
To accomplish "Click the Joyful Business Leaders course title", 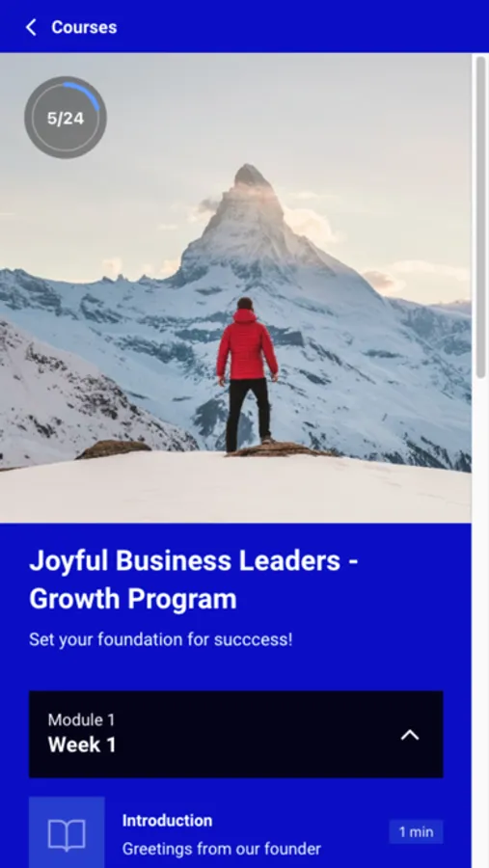I will point(194,580).
